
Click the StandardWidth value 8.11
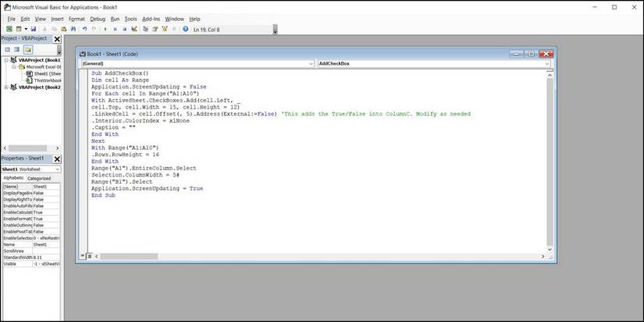pyautogui.click(x=46, y=257)
